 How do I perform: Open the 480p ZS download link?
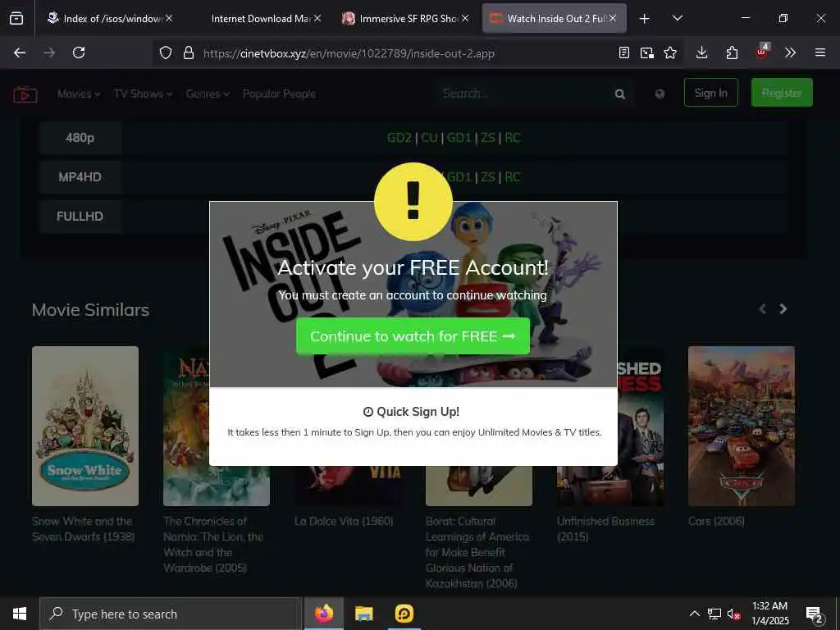pyautogui.click(x=488, y=138)
